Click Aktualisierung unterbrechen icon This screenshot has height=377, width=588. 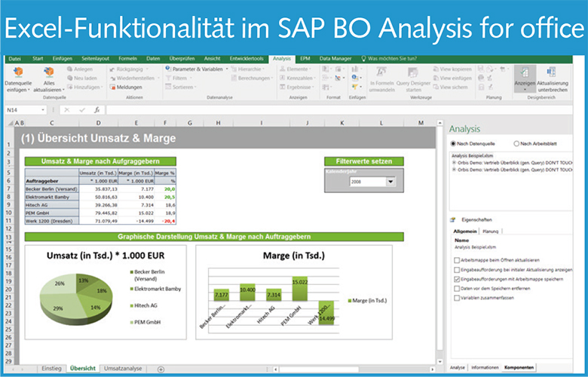551,72
